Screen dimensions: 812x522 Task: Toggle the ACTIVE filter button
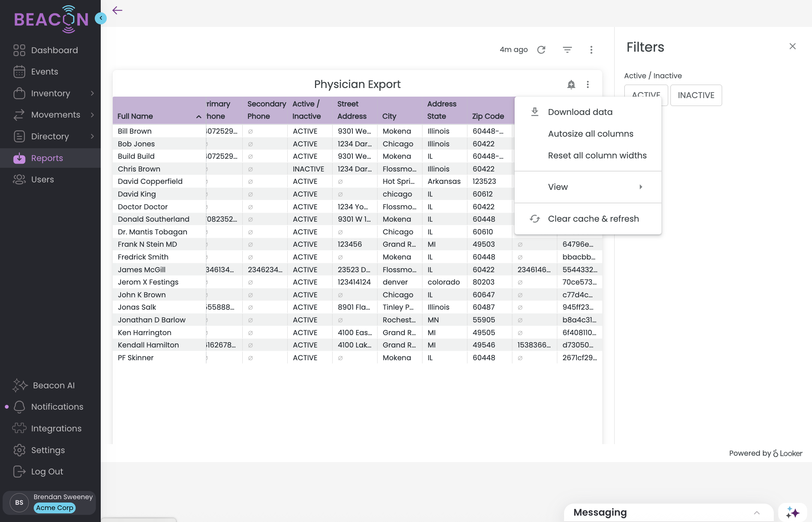click(645, 92)
